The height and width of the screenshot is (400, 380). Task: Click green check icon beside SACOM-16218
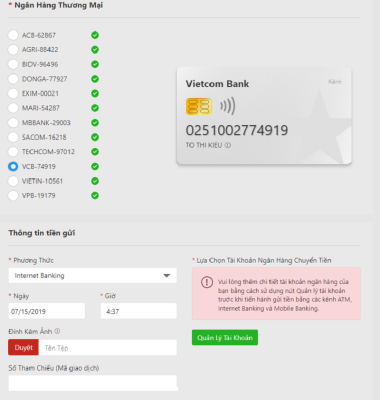(95, 137)
